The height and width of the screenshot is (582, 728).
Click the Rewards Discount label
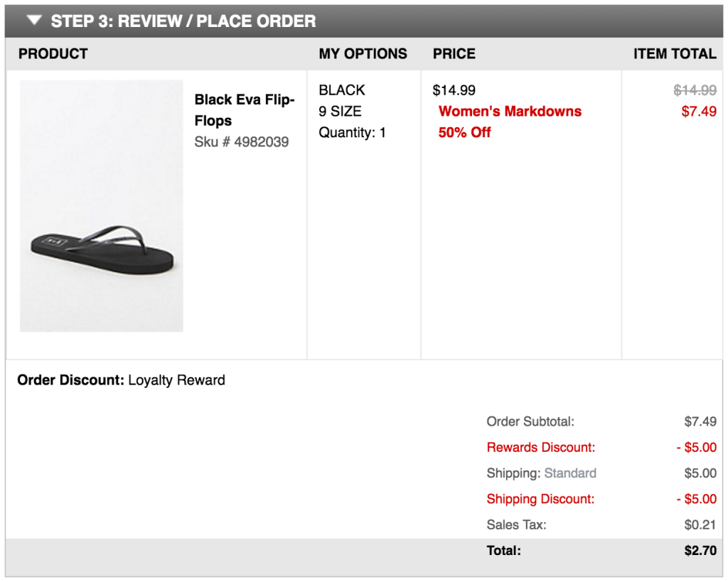click(x=540, y=448)
